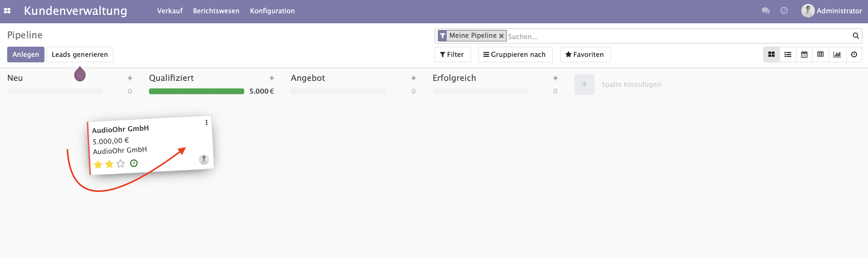This screenshot has width=868, height=257.
Task: Open the Favoriten dropdown
Action: click(x=585, y=54)
